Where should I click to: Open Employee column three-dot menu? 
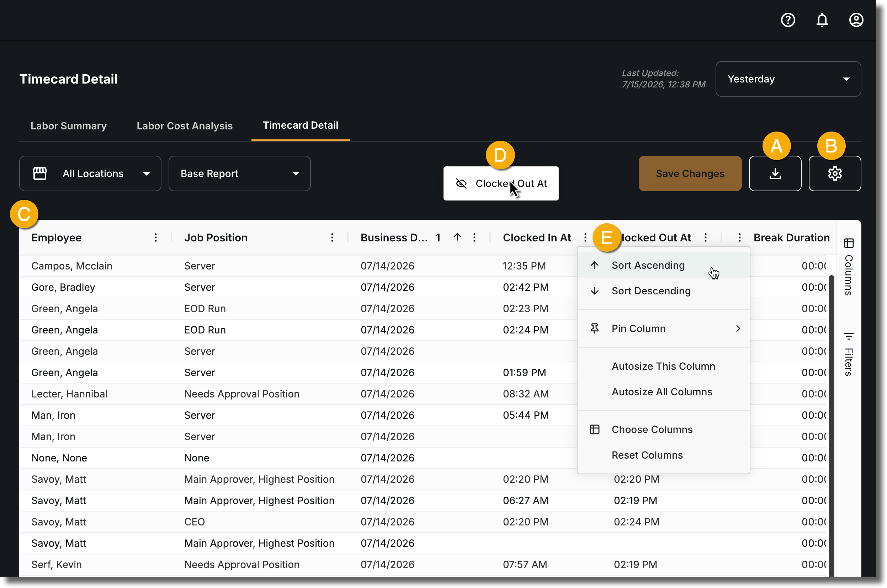pos(156,237)
